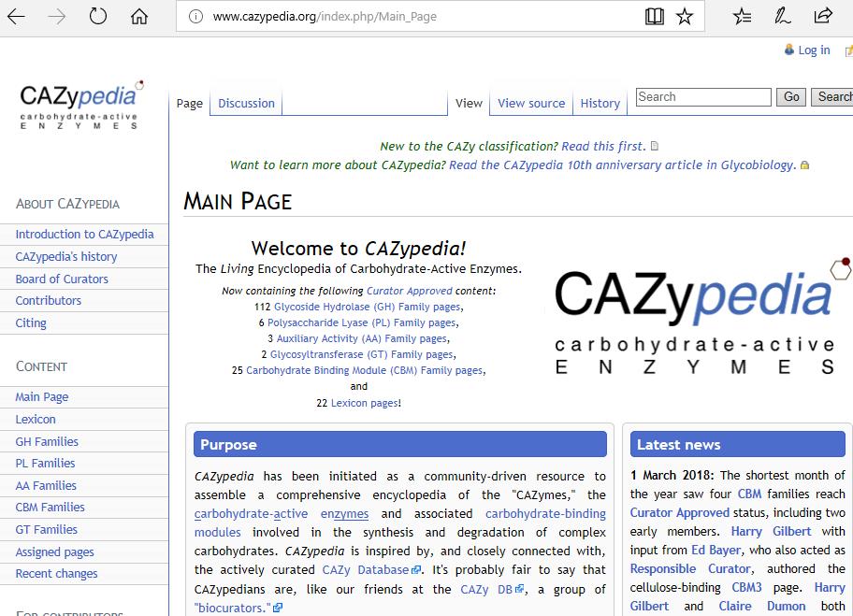Open Lexicon in sidebar
Image resolution: width=853 pixels, height=616 pixels.
[x=36, y=419]
